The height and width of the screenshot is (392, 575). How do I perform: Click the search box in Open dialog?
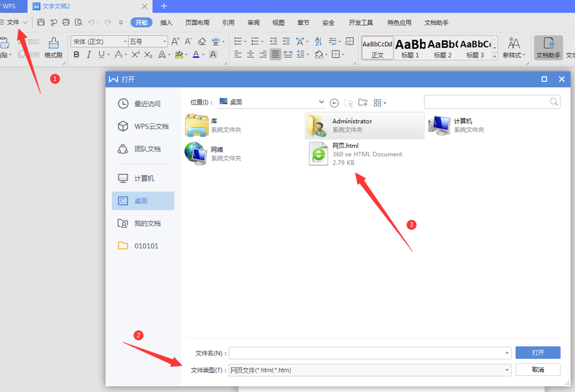click(x=492, y=102)
